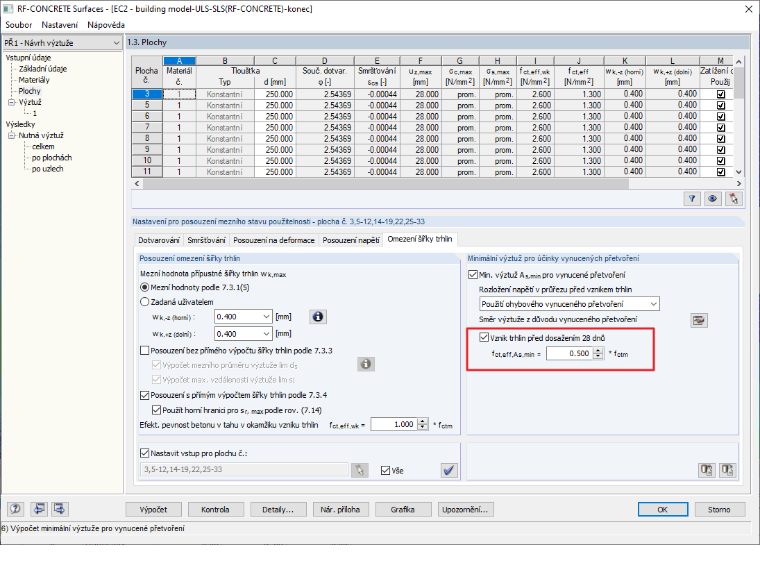Toggle 'Vznik trhlin před dosažením 28 dnů' checkbox
760x570 pixels.
coord(484,337)
